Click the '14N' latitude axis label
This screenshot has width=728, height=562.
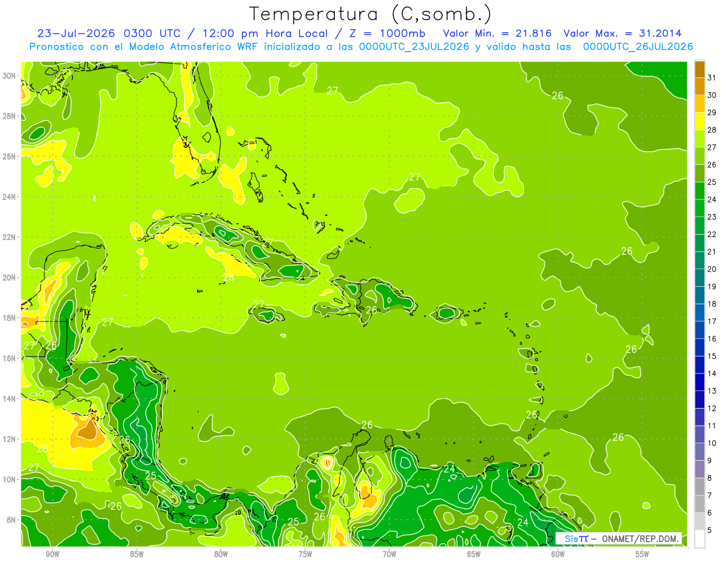[10, 399]
